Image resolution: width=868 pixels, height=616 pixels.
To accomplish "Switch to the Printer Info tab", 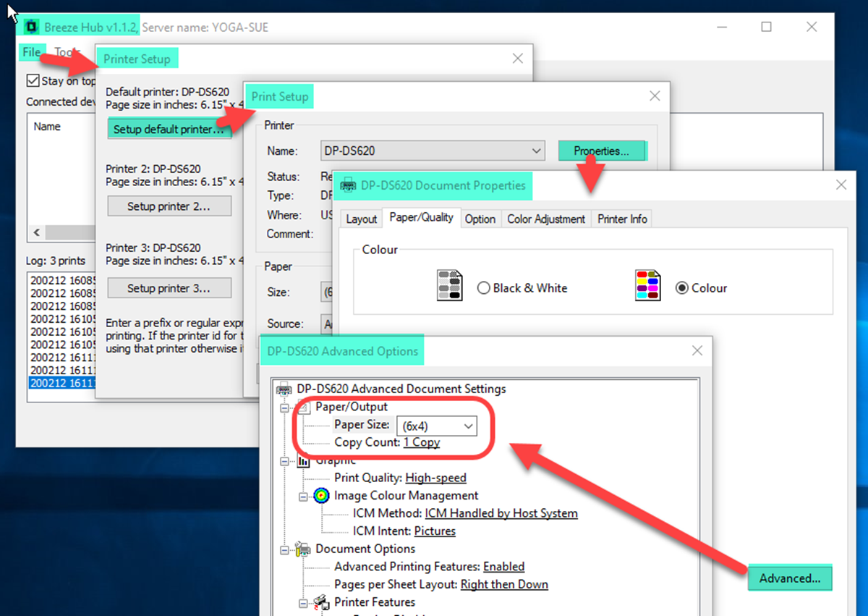I will tap(622, 219).
